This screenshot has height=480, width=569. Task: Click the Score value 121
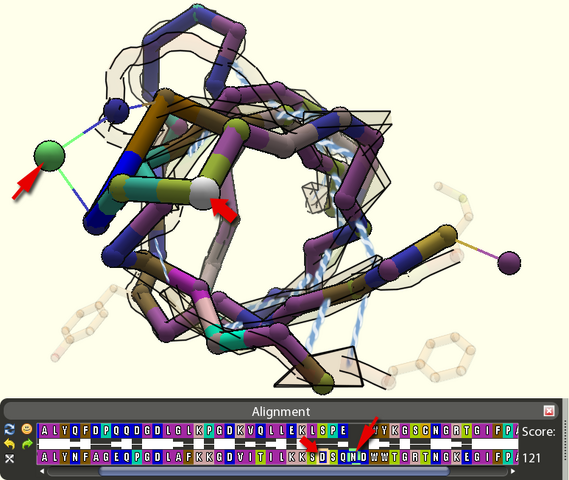click(531, 458)
